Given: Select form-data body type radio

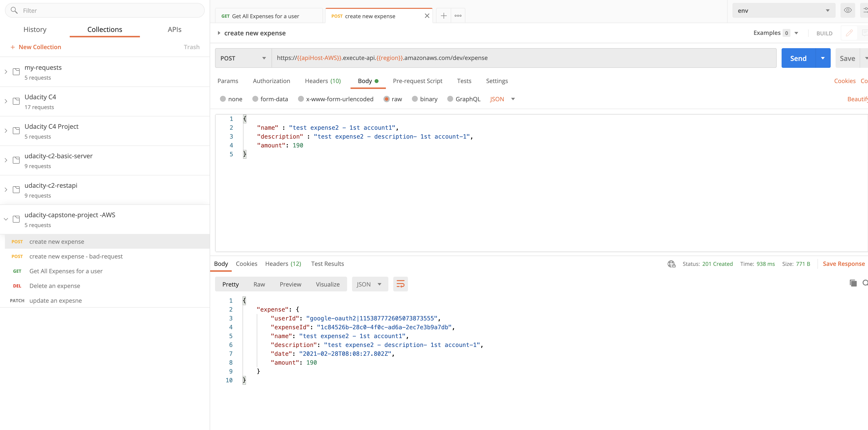Looking at the screenshot, I should point(255,99).
